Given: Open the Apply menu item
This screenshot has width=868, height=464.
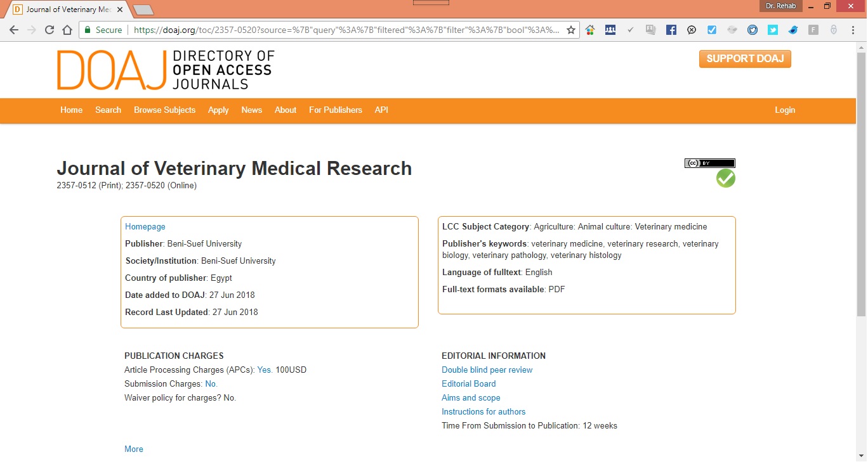Looking at the screenshot, I should pyautogui.click(x=218, y=110).
